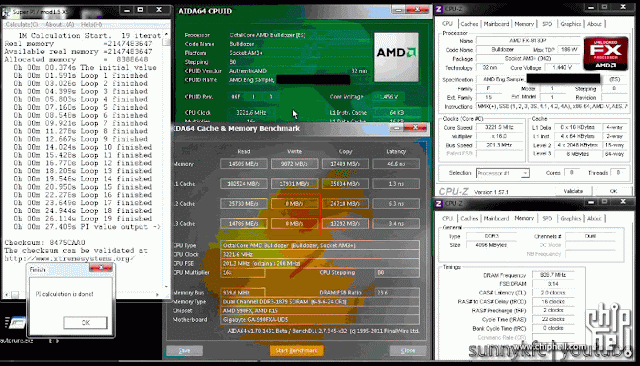
Task: Switch to Memory tab in upper CPU-Z
Action: coord(524,24)
